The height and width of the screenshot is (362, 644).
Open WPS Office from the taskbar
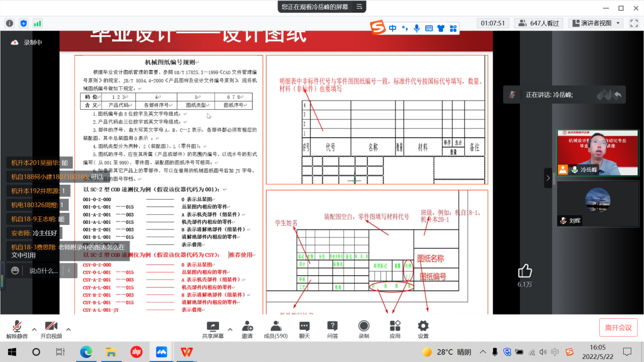pos(187,352)
